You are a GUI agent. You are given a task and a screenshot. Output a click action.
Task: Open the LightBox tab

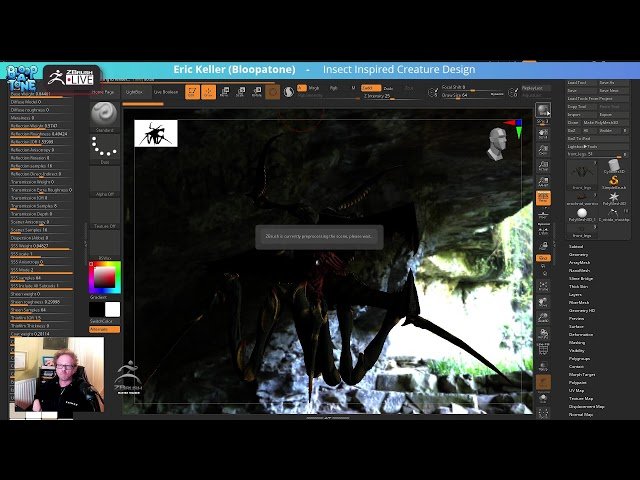133,92
